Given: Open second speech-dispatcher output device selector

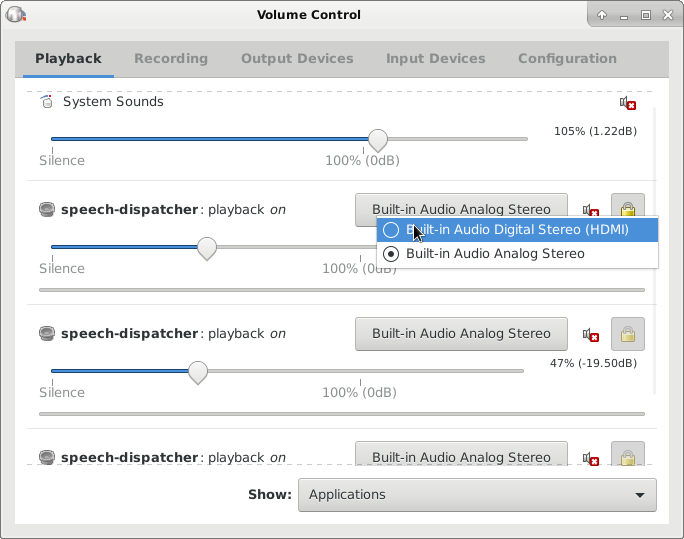Looking at the screenshot, I should (x=461, y=334).
